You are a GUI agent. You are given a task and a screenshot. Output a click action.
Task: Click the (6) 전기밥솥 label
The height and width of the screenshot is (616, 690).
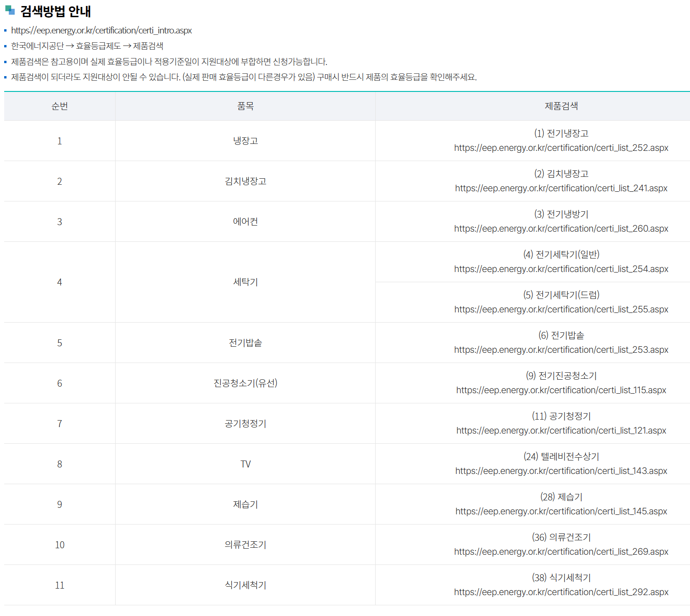[561, 335]
